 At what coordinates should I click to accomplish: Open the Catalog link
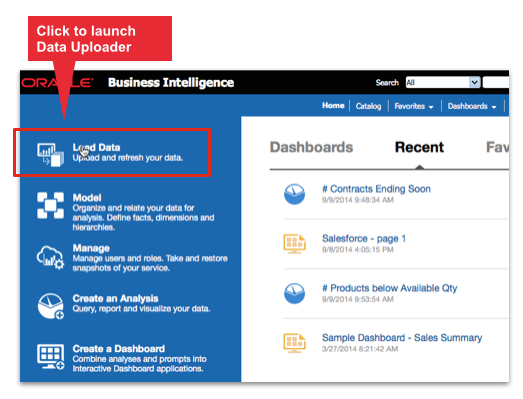pos(368,106)
